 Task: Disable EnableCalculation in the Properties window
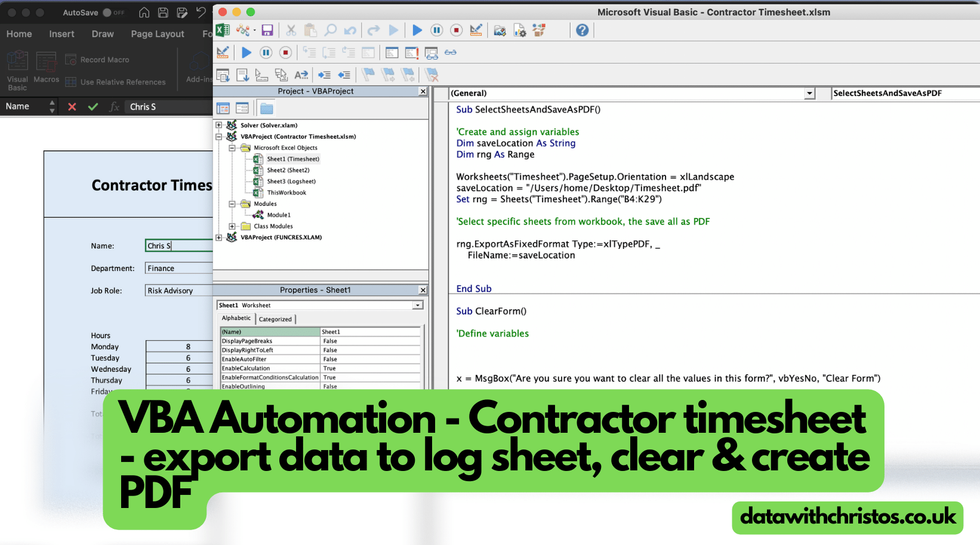pos(329,368)
